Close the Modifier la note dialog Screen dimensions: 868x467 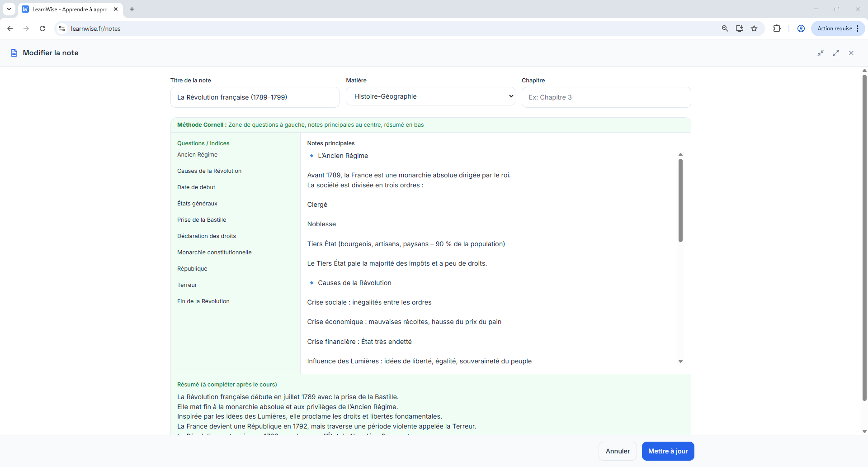point(851,53)
